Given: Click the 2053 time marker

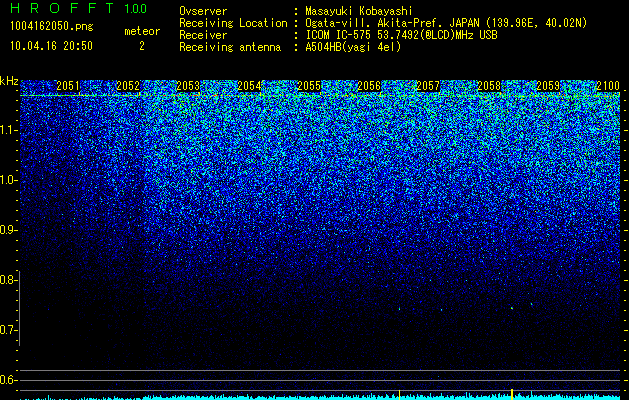Looking at the screenshot, I should (x=188, y=86).
